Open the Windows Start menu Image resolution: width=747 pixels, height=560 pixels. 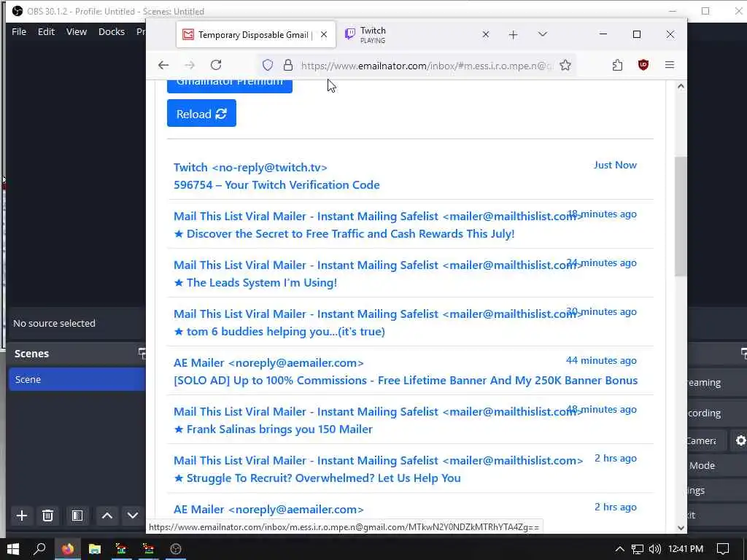[x=13, y=549]
